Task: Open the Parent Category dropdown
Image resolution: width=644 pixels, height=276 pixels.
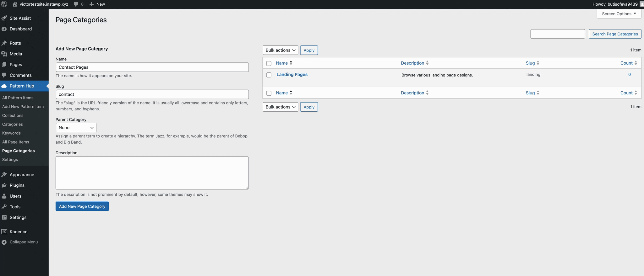Action: click(x=76, y=128)
